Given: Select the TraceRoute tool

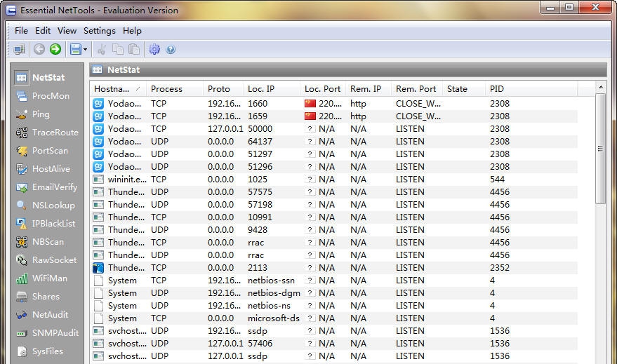Looking at the screenshot, I should click(54, 133).
